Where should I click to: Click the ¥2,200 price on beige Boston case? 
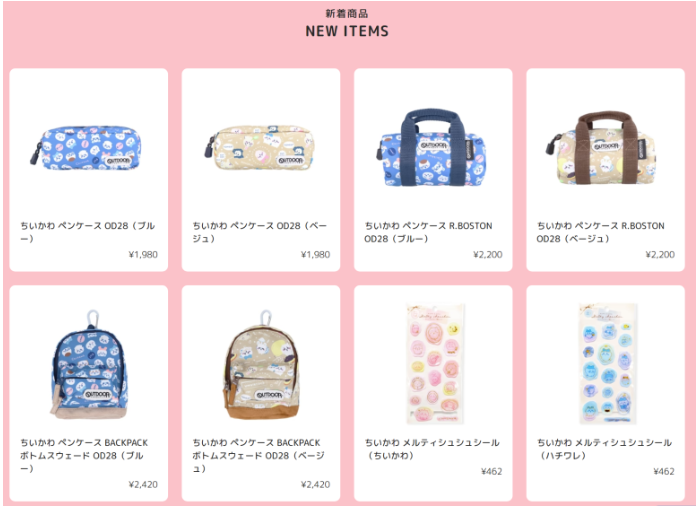660,255
